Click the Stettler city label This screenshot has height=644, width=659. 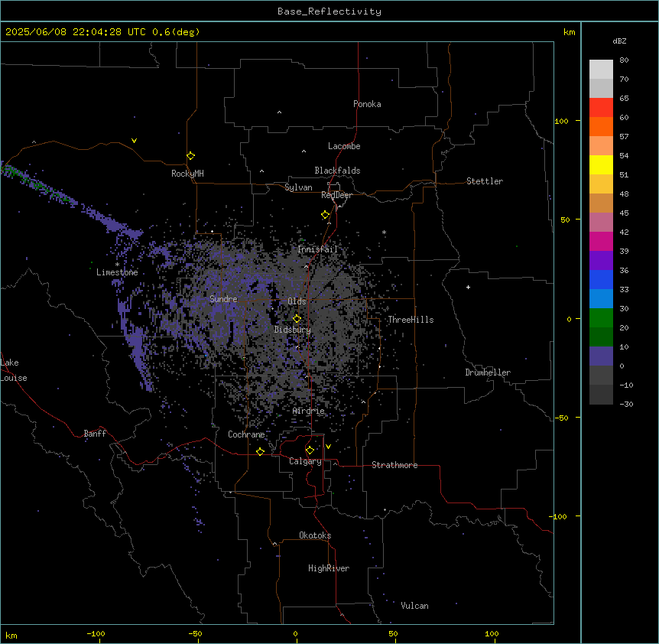pos(485,181)
